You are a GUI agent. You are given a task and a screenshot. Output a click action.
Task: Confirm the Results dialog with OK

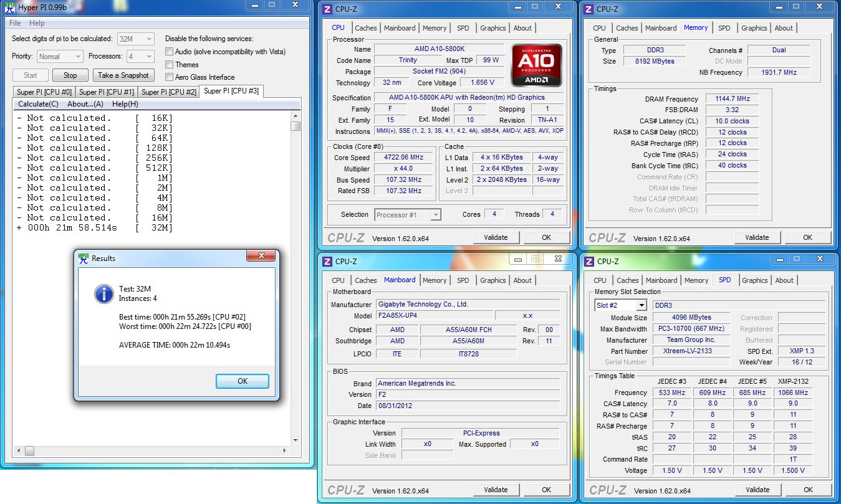[x=243, y=381]
